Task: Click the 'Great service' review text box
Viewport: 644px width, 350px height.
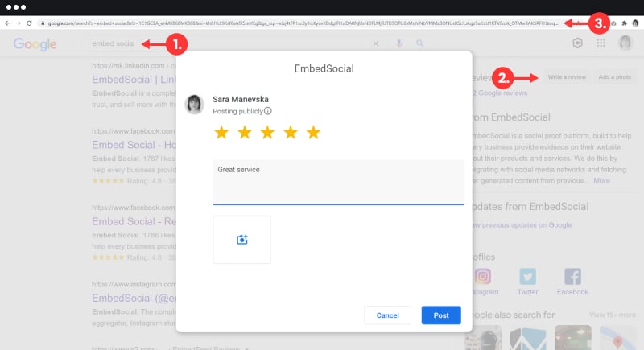Action: coord(338,182)
